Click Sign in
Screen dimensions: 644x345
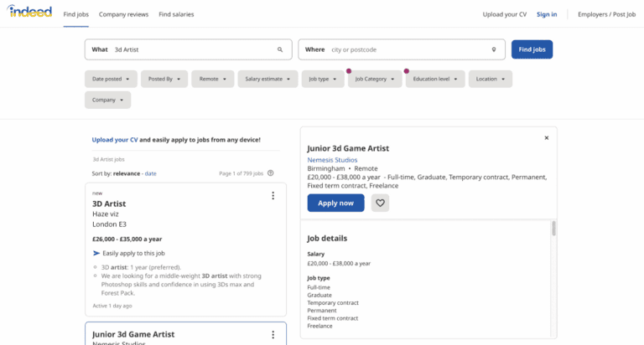click(547, 14)
